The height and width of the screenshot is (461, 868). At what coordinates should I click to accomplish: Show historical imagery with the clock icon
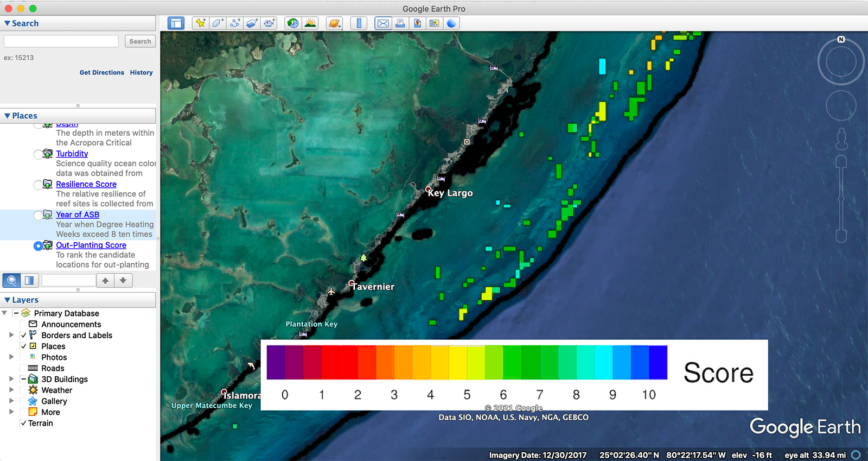click(x=293, y=23)
